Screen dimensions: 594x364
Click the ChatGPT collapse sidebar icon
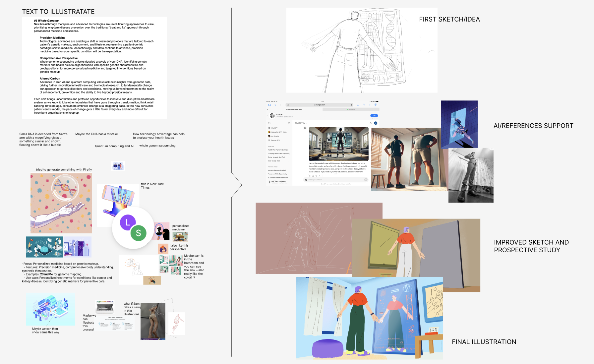tap(269, 123)
